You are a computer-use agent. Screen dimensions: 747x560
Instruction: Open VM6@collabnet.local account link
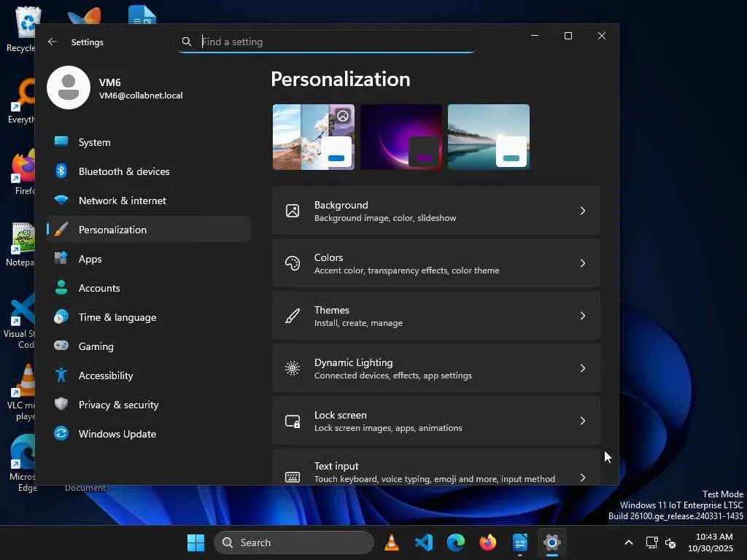coord(141,96)
